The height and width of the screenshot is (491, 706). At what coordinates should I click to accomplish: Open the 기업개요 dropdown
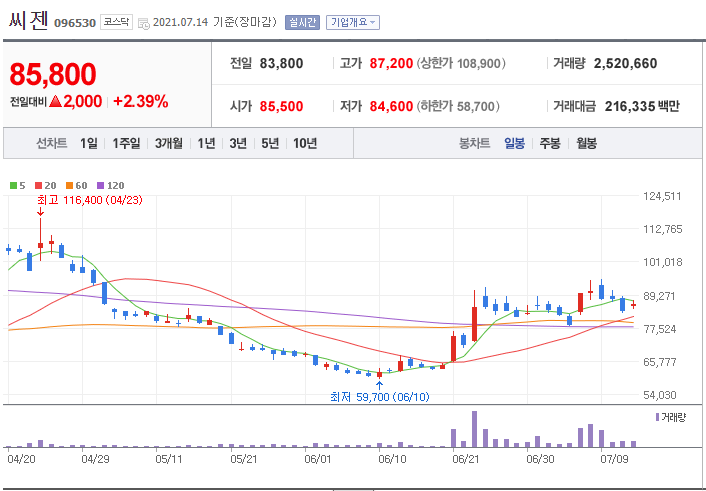(x=353, y=22)
